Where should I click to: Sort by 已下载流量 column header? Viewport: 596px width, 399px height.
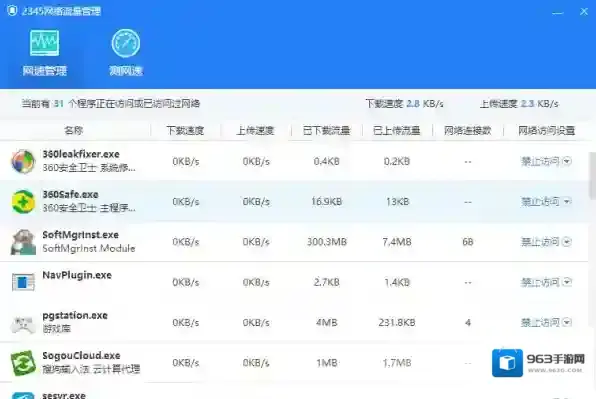pyautogui.click(x=327, y=130)
